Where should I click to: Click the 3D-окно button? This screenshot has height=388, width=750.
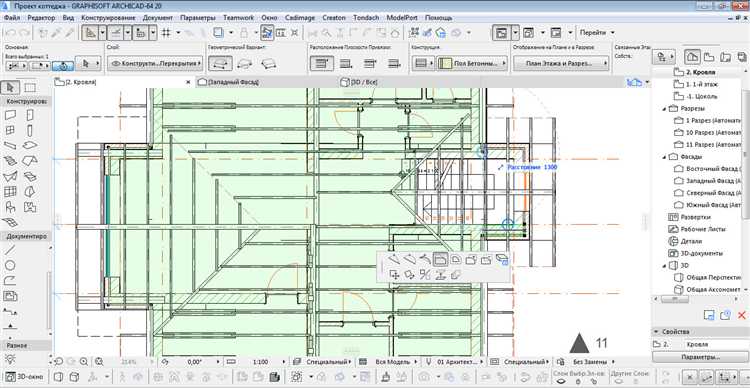24,377
